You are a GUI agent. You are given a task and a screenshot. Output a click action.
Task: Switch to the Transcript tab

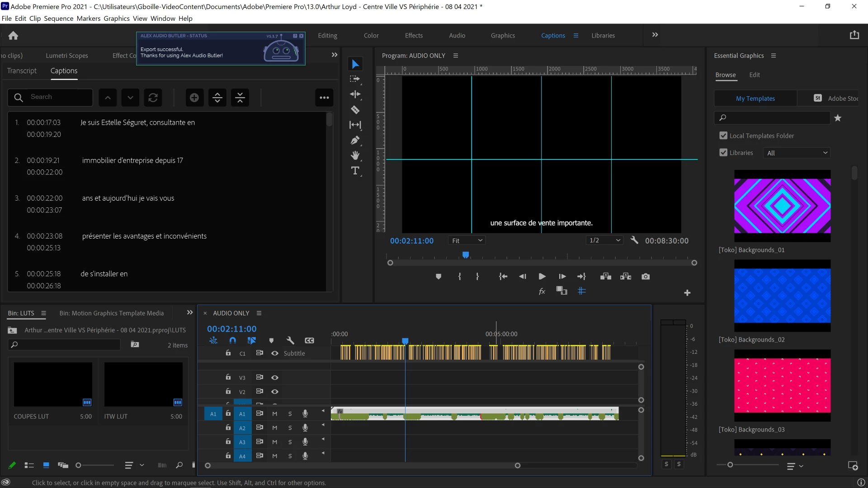[22, 71]
